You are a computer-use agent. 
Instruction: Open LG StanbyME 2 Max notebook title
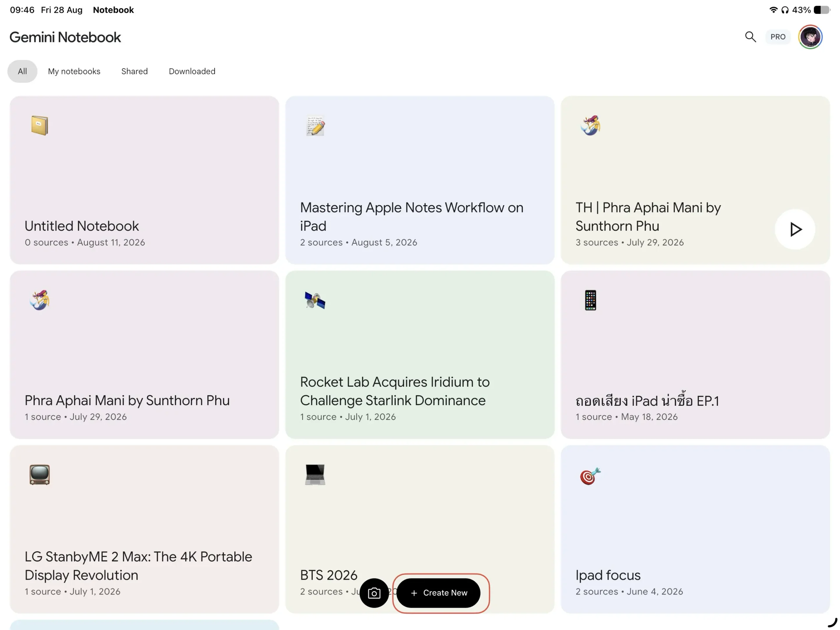[138, 566]
